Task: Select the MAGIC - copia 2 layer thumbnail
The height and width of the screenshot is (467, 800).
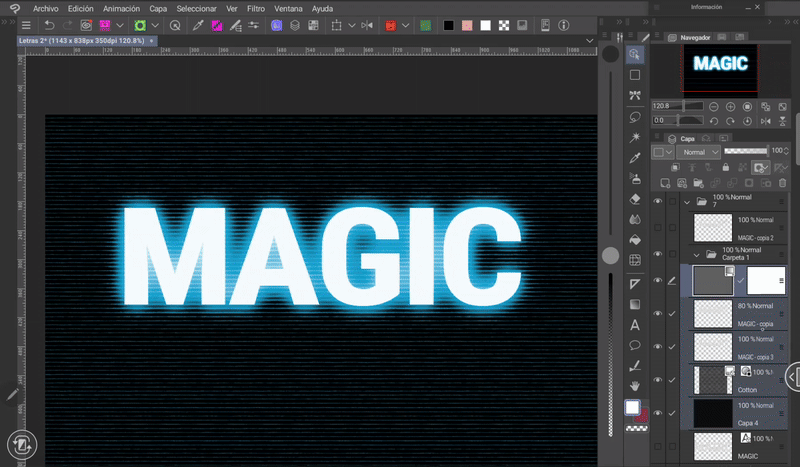Action: 714,227
